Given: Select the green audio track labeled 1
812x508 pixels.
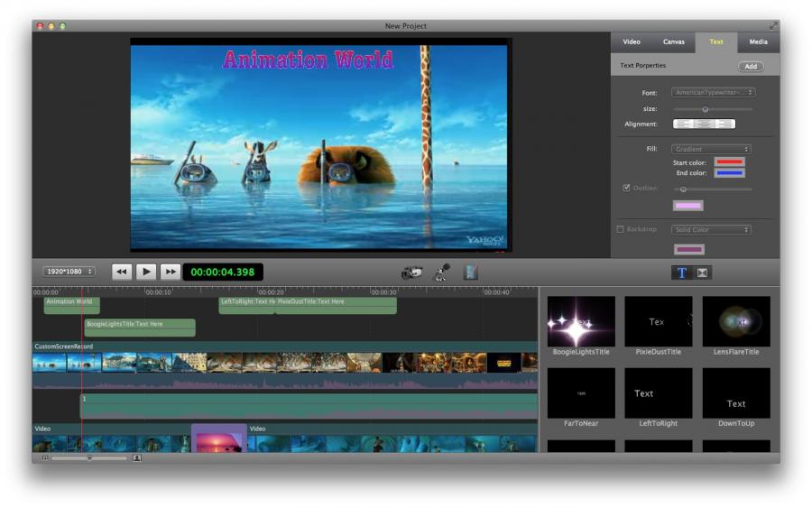Looking at the screenshot, I should click(309, 406).
